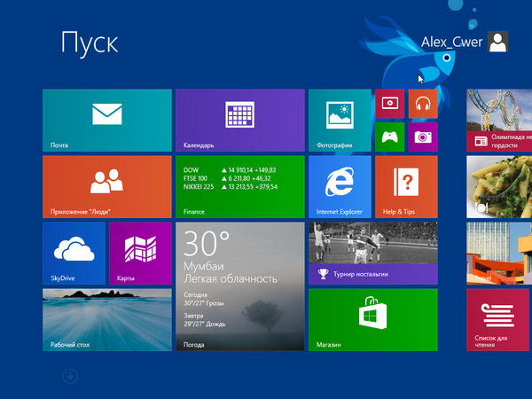
Task: Open the Календарь calendar tile
Action: point(239,120)
